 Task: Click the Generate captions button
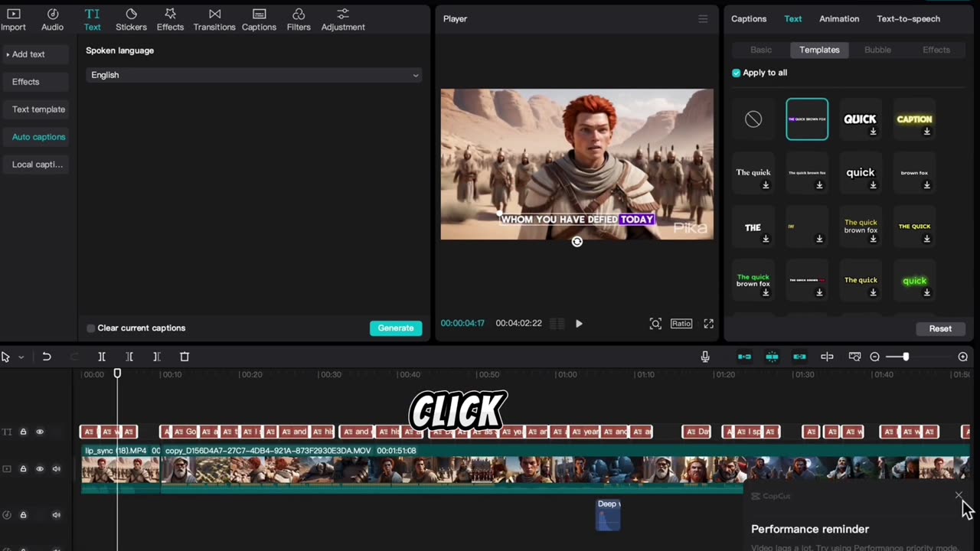click(x=396, y=328)
